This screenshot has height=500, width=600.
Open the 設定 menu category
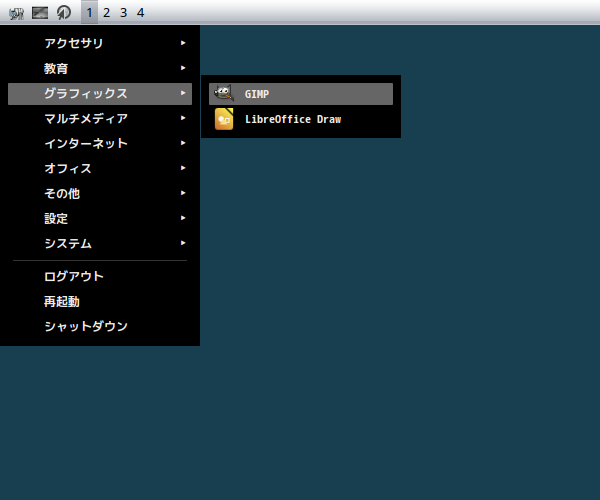(100, 218)
